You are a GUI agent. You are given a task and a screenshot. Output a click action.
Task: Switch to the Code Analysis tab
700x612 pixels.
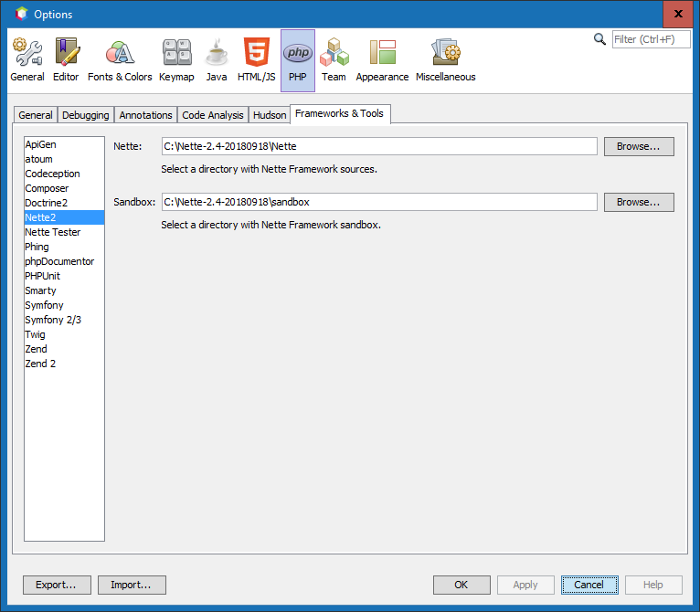pyautogui.click(x=213, y=115)
